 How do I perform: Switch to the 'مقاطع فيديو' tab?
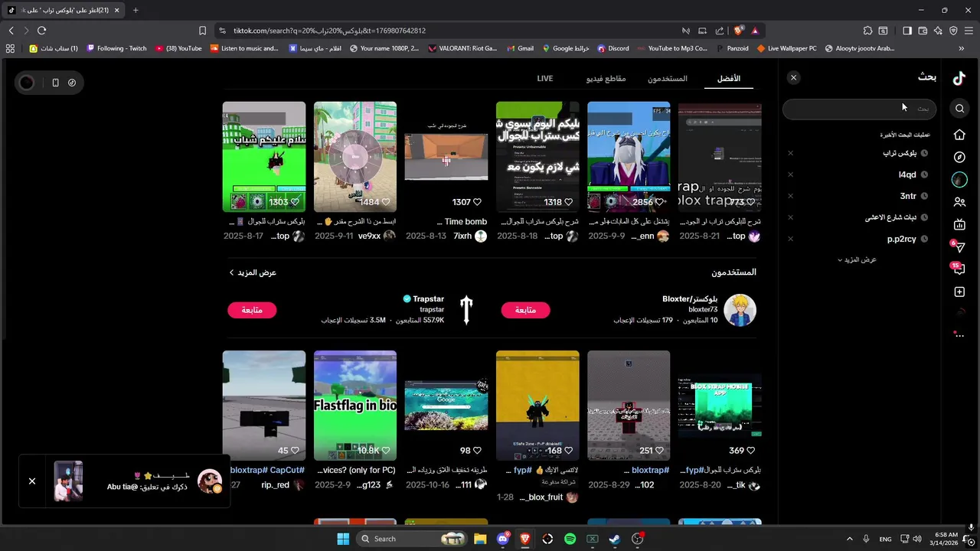(606, 79)
